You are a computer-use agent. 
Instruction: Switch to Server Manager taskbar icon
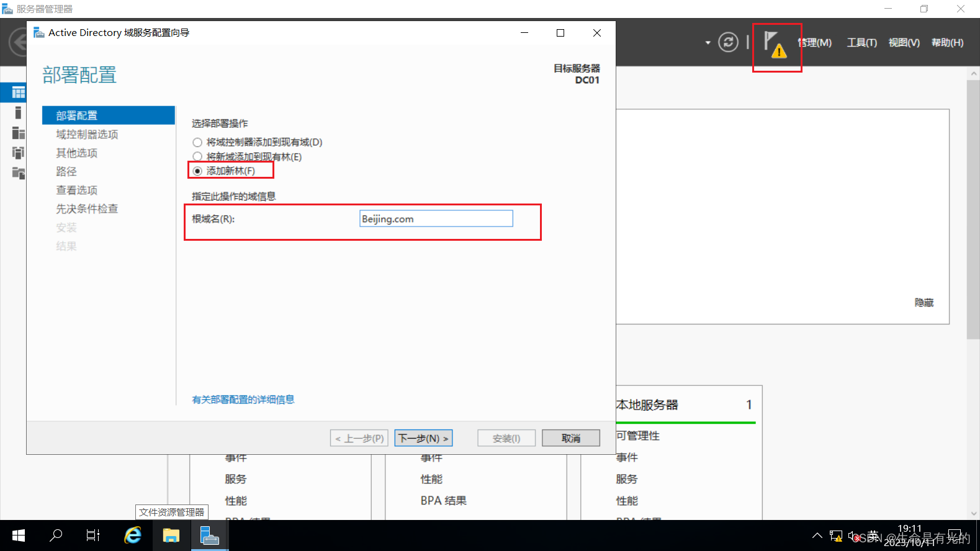click(x=210, y=535)
